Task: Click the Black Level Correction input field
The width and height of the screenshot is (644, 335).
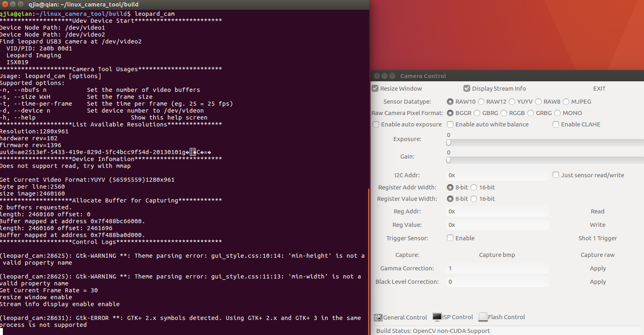Action: 497,282
